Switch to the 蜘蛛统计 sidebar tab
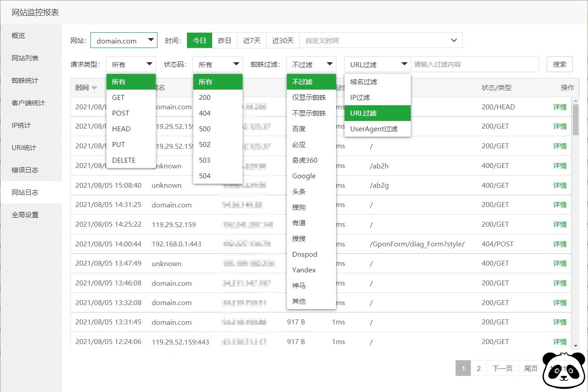588x392 pixels. (x=25, y=81)
